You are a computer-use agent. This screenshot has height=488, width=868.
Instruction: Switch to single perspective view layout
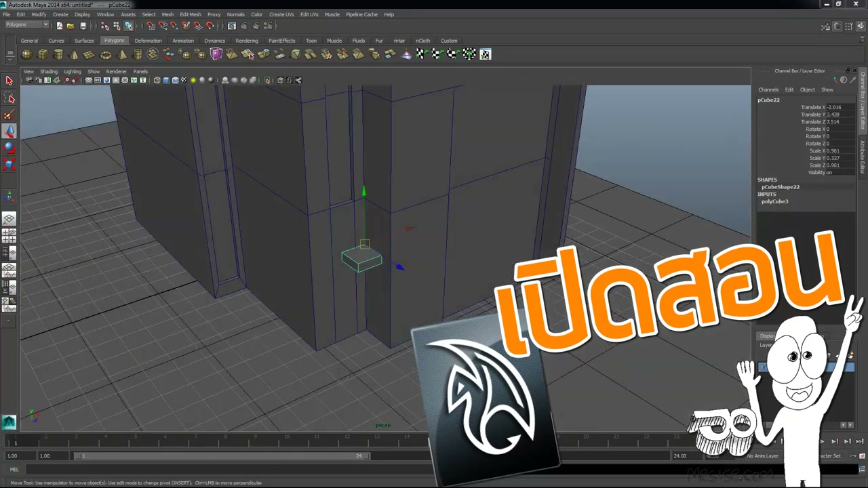point(9,219)
